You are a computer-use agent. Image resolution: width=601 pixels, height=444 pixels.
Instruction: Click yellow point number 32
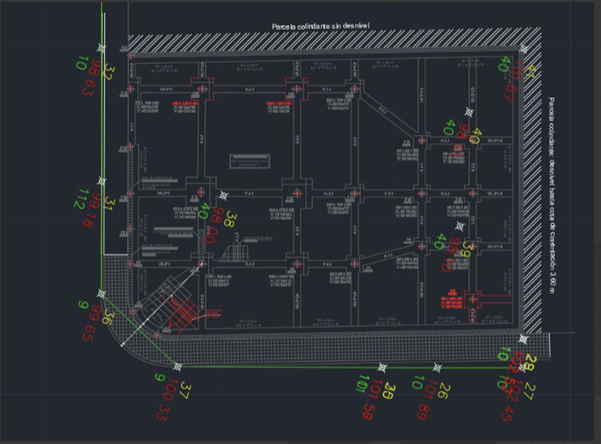pyautogui.click(x=108, y=72)
